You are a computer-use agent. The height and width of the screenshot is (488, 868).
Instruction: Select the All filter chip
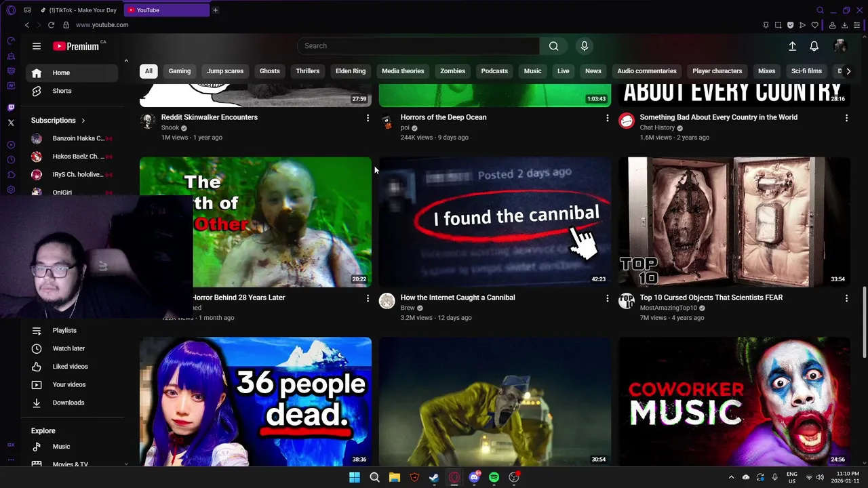pos(149,71)
